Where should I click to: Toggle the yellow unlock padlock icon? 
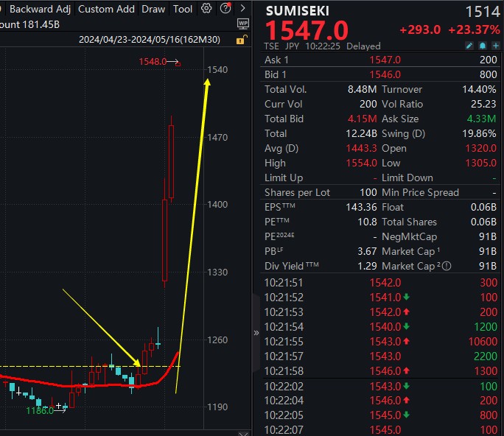[x=242, y=40]
